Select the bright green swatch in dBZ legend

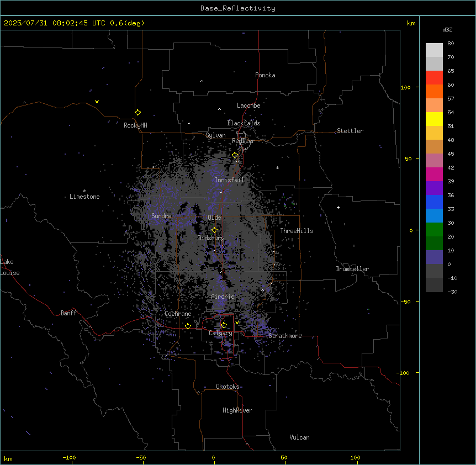pyautogui.click(x=434, y=230)
